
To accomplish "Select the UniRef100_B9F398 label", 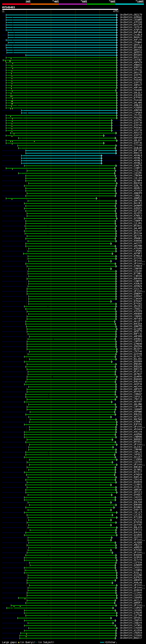I will (x=131, y=150).
